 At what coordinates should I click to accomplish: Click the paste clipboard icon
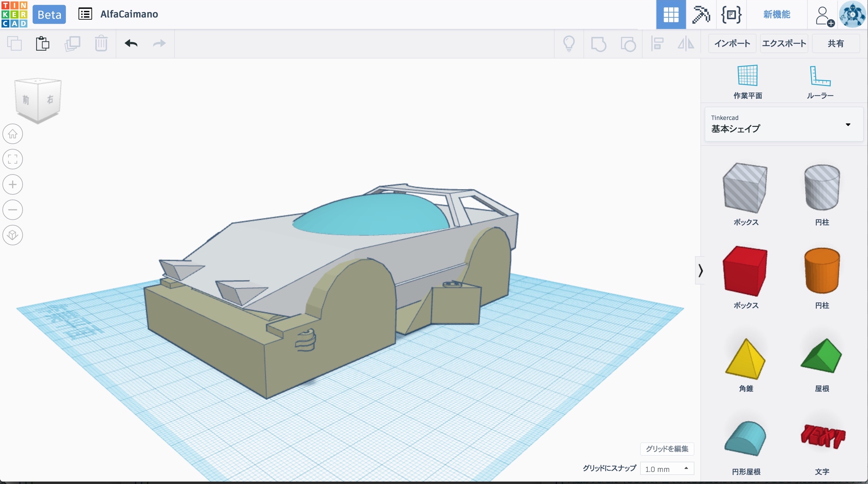pos(42,43)
